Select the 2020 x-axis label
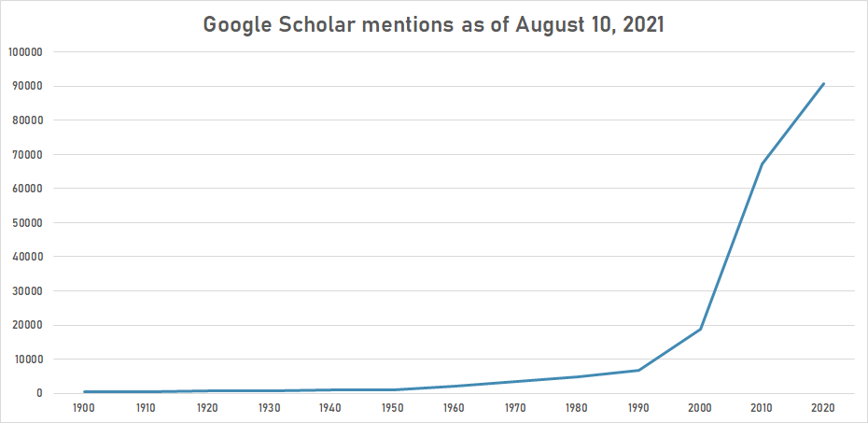This screenshot has height=423, width=868. [823, 408]
